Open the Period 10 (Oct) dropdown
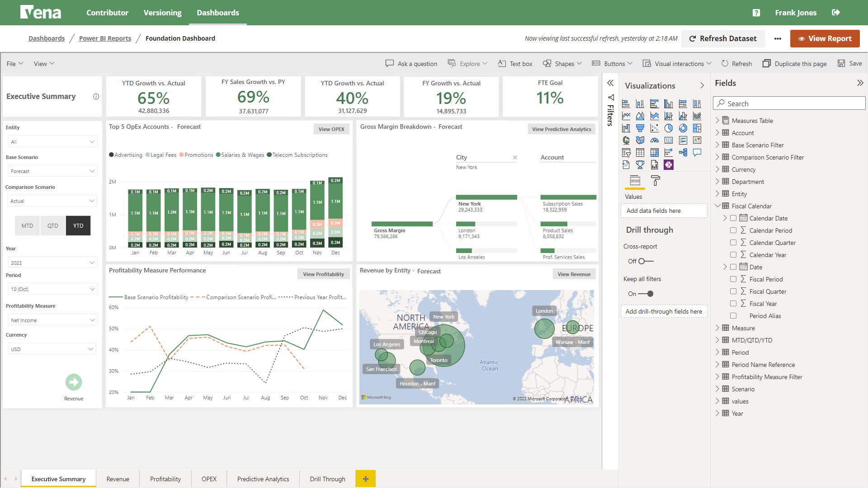Image resolution: width=868 pixels, height=488 pixels. pos(52,289)
